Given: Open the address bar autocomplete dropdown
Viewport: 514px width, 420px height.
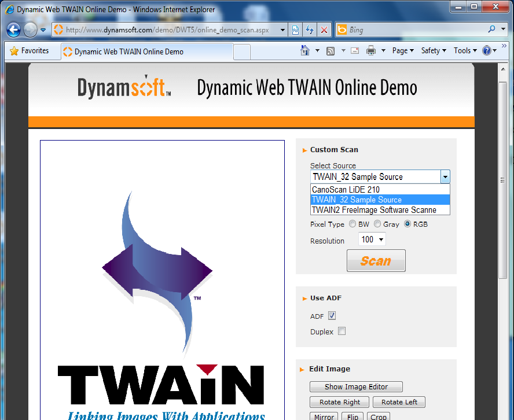Looking at the screenshot, I should point(282,30).
